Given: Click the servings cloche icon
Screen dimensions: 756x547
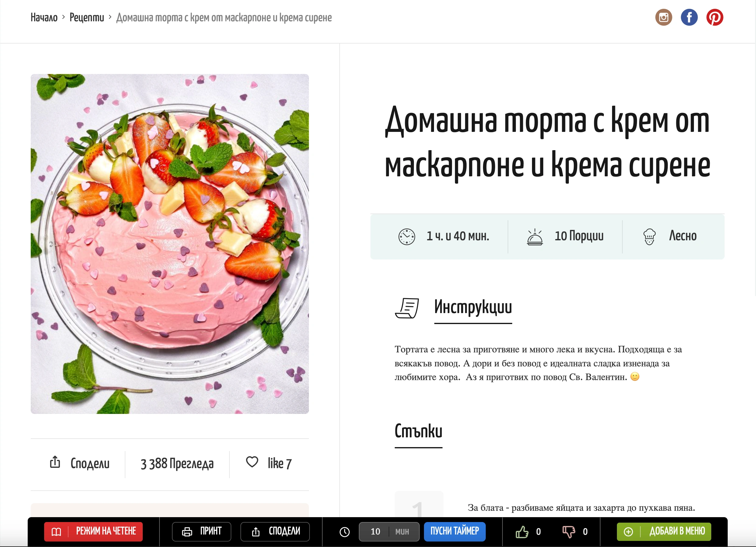Looking at the screenshot, I should [535, 237].
